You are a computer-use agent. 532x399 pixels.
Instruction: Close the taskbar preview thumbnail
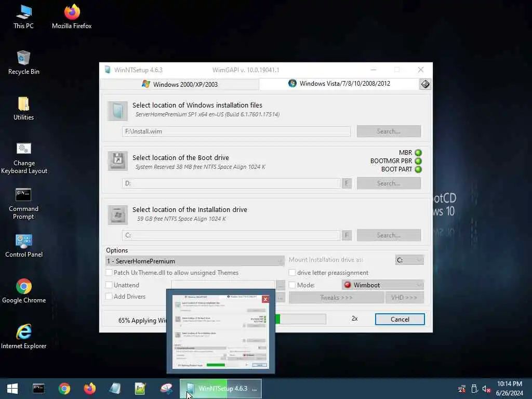tap(265, 299)
